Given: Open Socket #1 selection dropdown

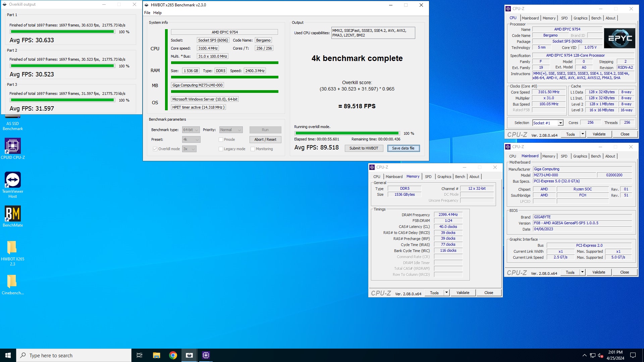Looking at the screenshot, I should pyautogui.click(x=548, y=123).
